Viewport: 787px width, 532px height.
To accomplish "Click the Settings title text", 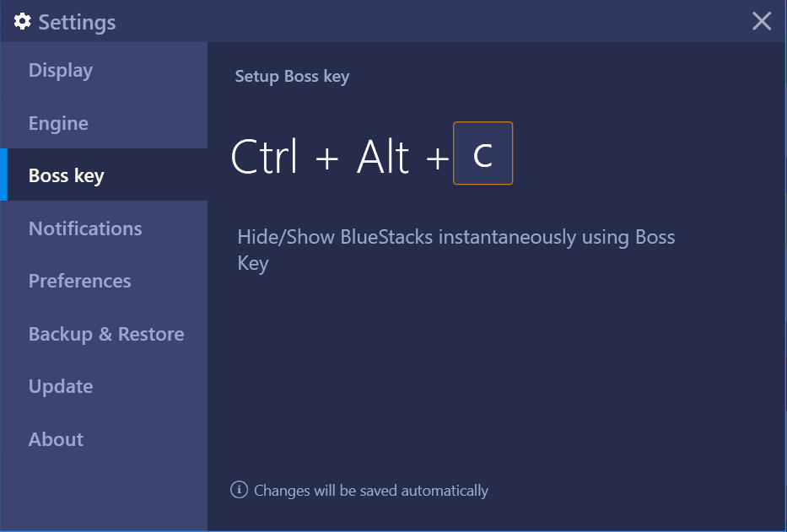I will [77, 23].
